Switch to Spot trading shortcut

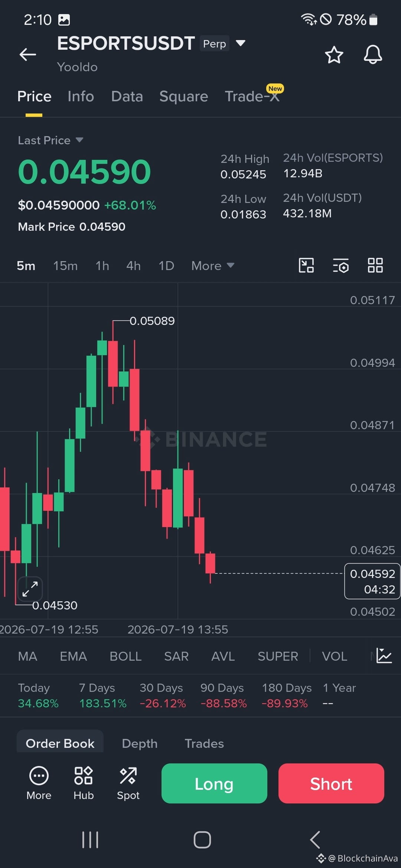click(128, 783)
